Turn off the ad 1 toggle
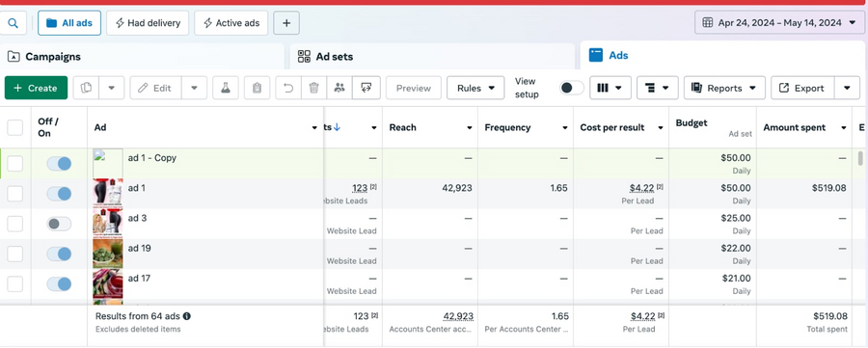The width and height of the screenshot is (868, 348). coord(59,194)
